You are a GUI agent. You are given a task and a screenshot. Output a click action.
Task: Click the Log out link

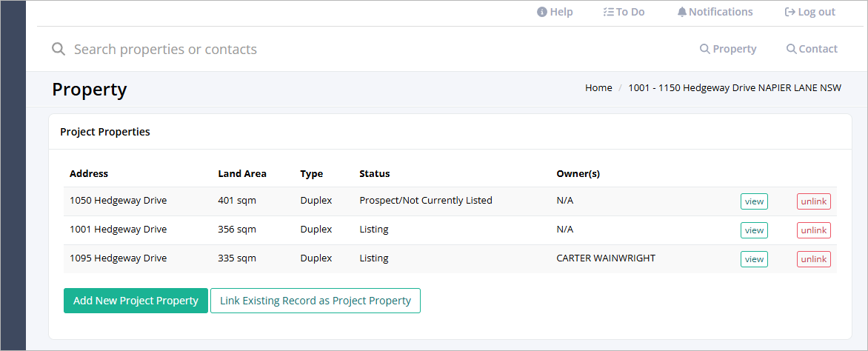810,12
